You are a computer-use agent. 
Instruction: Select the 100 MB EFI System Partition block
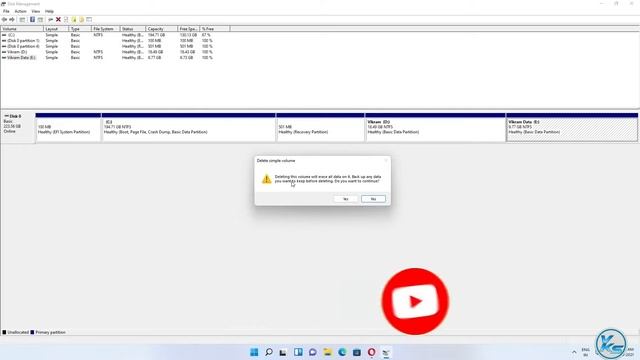pyautogui.click(x=68, y=127)
